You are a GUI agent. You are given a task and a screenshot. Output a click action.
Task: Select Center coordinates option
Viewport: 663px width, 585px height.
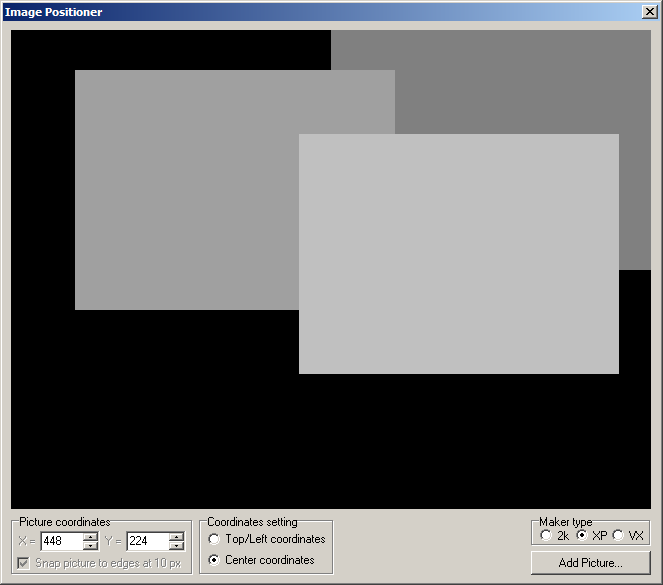214,560
